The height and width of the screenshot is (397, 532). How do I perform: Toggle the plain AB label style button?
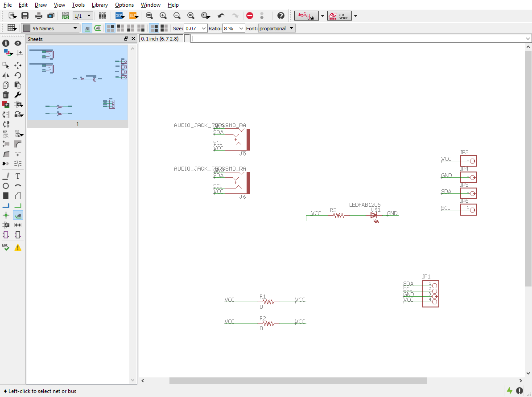coord(87,29)
